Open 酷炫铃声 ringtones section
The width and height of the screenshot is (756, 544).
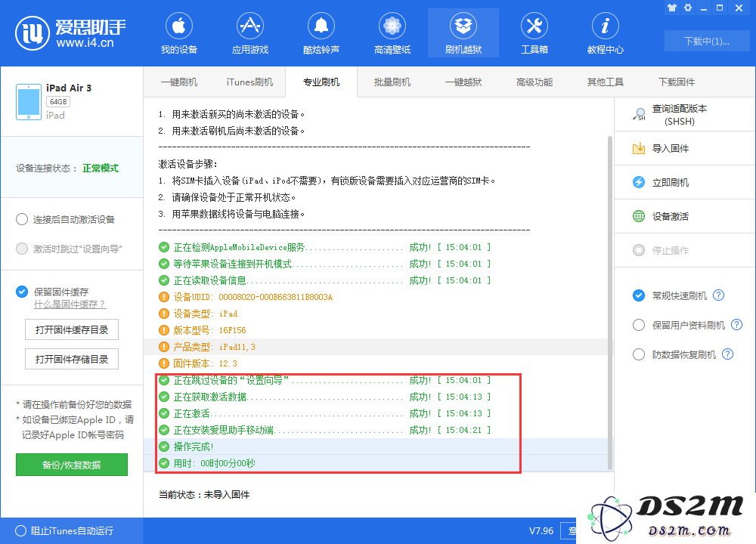(321, 34)
